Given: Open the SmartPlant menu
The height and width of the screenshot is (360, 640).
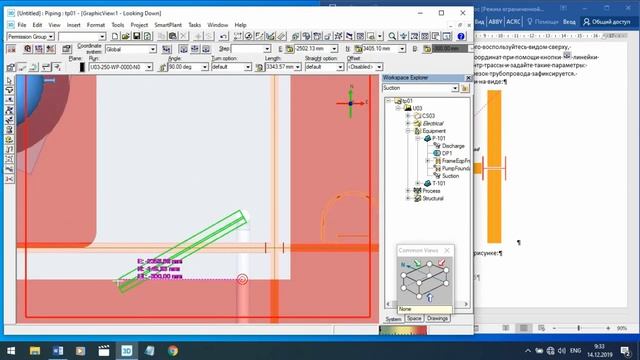Looking at the screenshot, I should pyautogui.click(x=168, y=25).
